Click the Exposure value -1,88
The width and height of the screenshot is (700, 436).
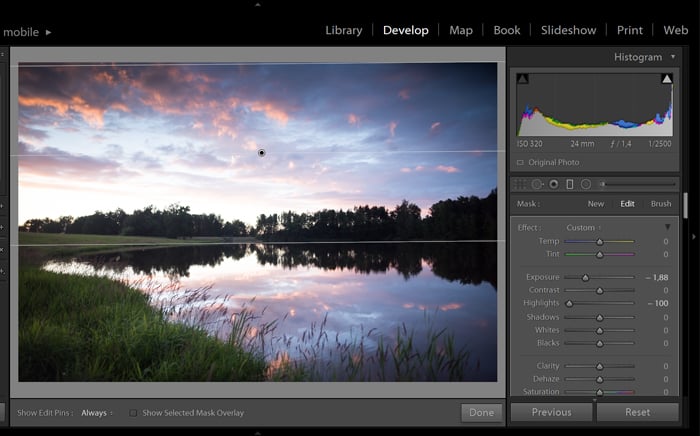tap(657, 278)
